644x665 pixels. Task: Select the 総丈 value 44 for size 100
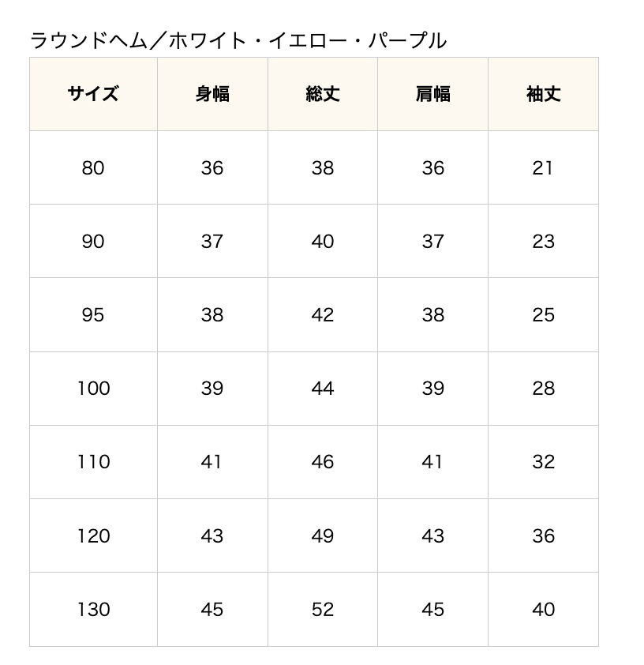pos(323,388)
